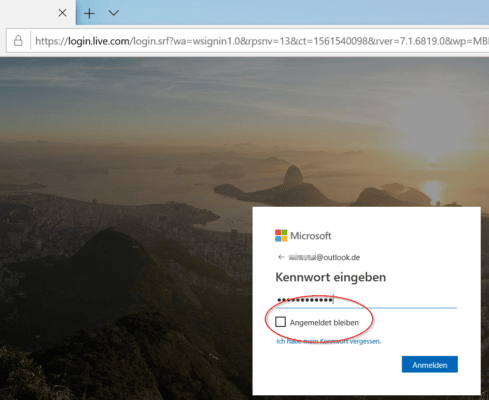Click the Anmelden sign-in button
The height and width of the screenshot is (400, 489).
pos(430,365)
